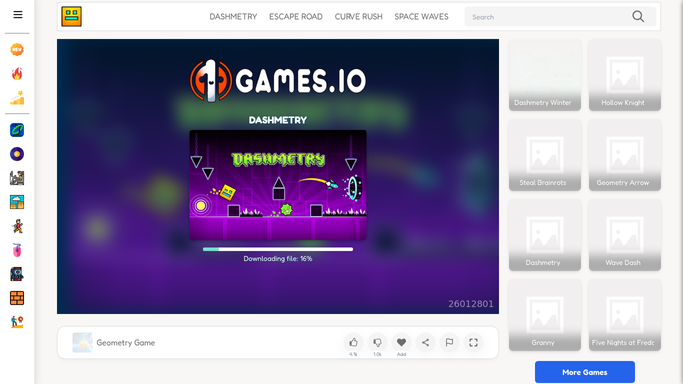683x384 pixels.
Task: Click the thumbs down dislike icon
Action: coord(377,343)
